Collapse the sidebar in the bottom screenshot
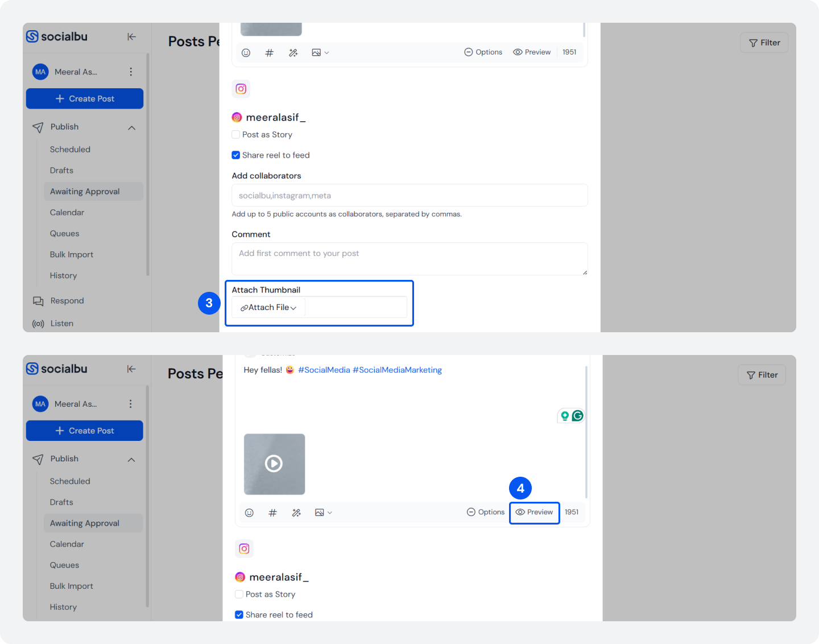819x644 pixels. 131,369
